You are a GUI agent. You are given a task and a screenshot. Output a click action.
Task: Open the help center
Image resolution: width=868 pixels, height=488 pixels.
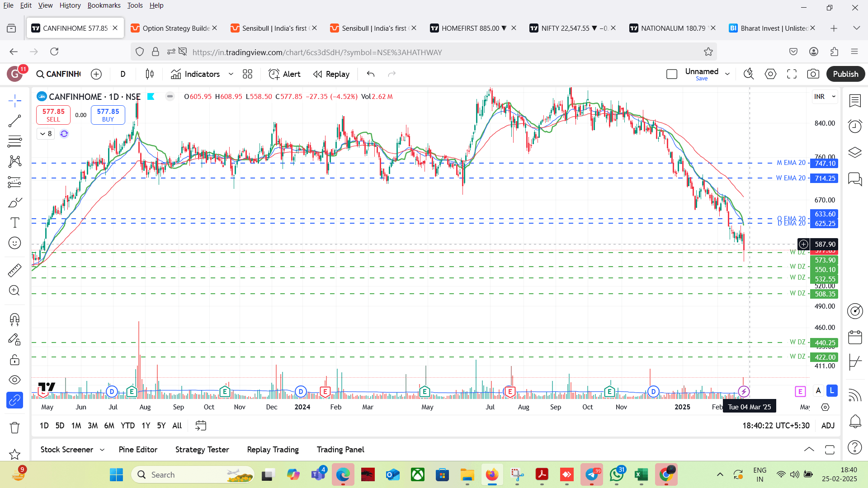(x=855, y=447)
